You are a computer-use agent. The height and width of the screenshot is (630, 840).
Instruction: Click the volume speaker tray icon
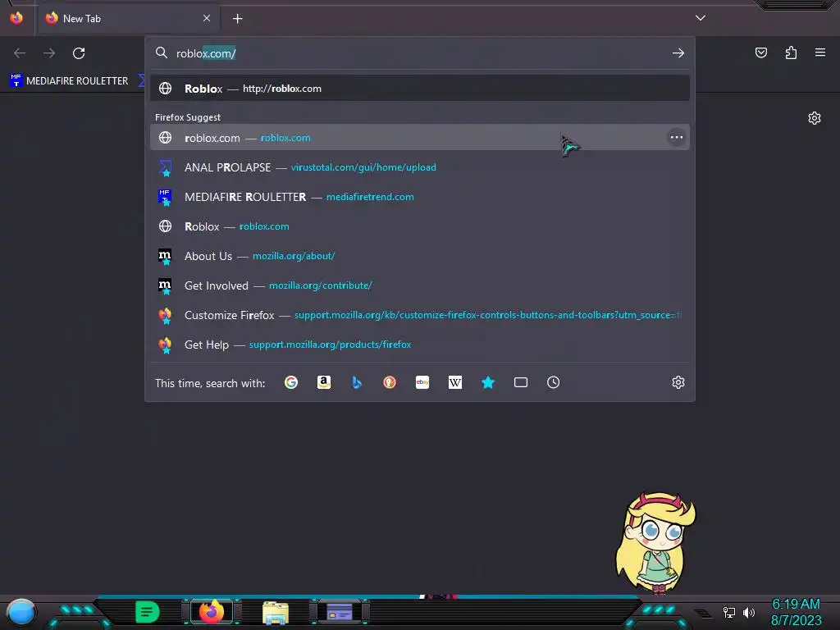click(748, 612)
